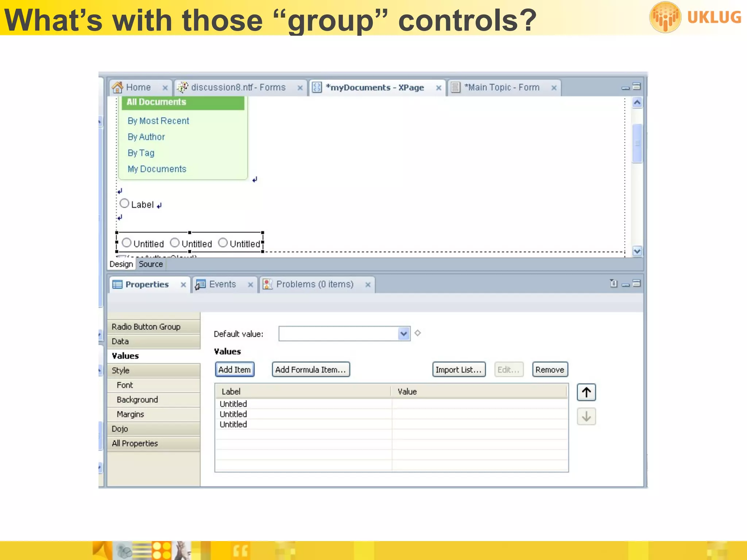Image resolution: width=747 pixels, height=560 pixels.
Task: Select the All Properties section
Action: (154, 443)
